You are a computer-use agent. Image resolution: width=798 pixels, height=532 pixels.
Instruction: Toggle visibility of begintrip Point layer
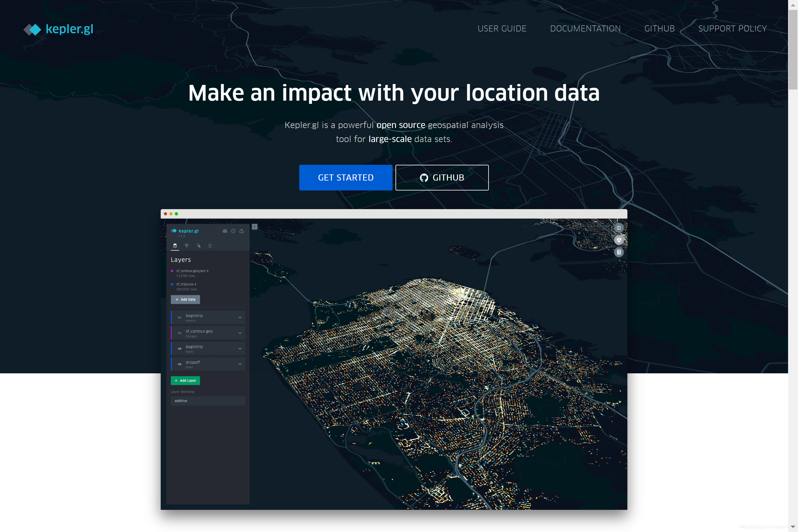(x=179, y=349)
